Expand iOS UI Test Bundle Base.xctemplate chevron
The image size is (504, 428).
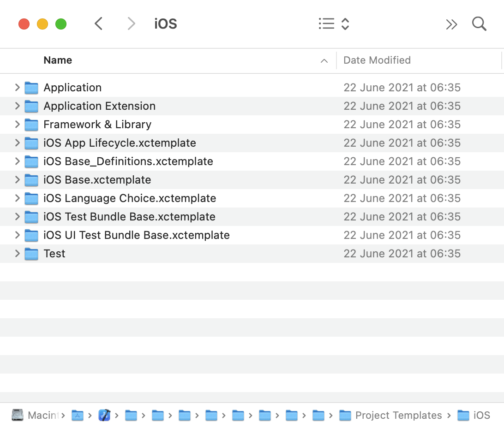tap(18, 235)
